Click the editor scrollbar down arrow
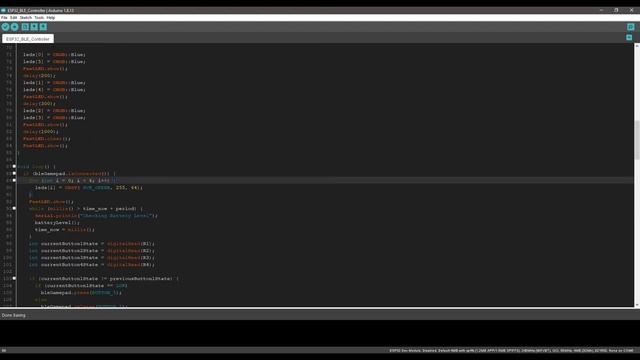640x360 pixels. click(x=637, y=304)
